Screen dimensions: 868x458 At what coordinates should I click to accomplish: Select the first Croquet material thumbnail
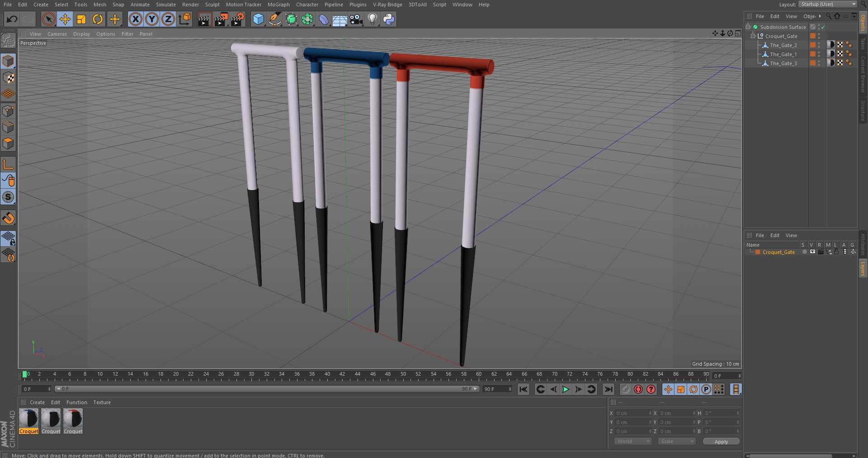click(29, 419)
